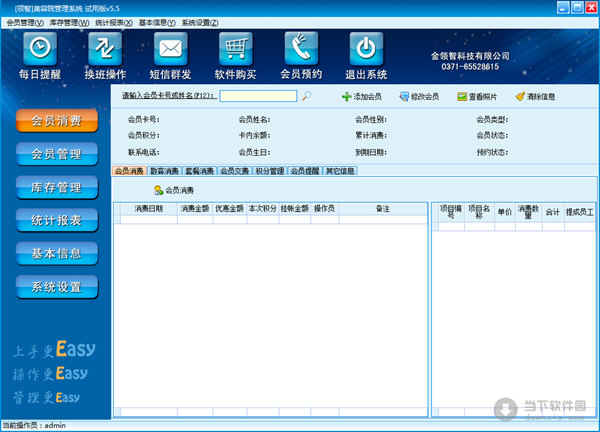Click the 卡内余额 label
This screenshot has width=600, height=432.
click(254, 135)
